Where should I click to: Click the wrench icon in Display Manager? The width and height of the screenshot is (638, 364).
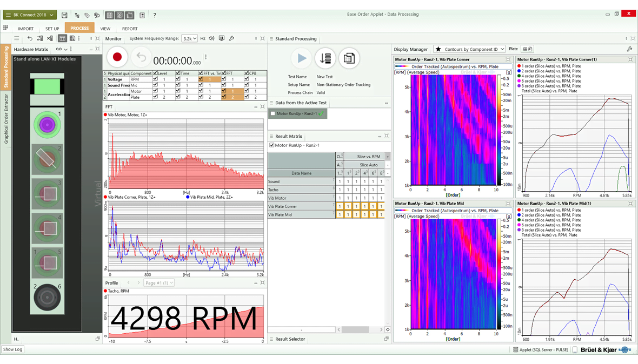629,49
